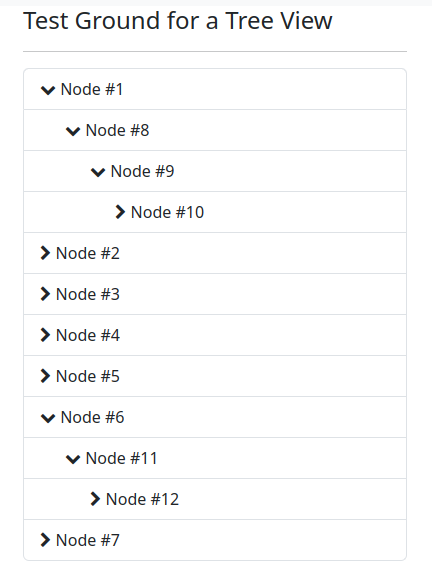Viewport: 432px width, 578px height.
Task: Expand Node #10 via right chevron
Action: point(120,212)
